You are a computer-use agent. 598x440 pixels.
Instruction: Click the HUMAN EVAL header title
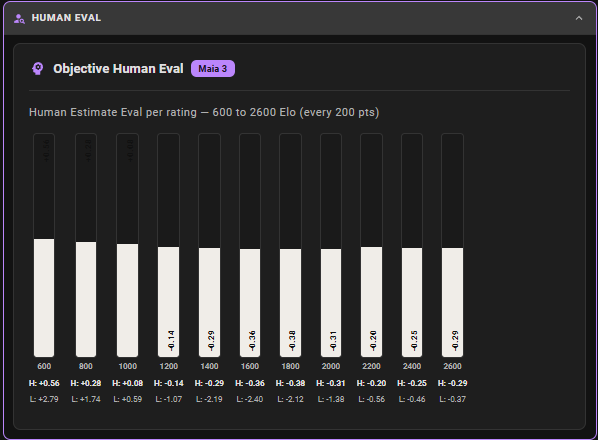(x=66, y=18)
